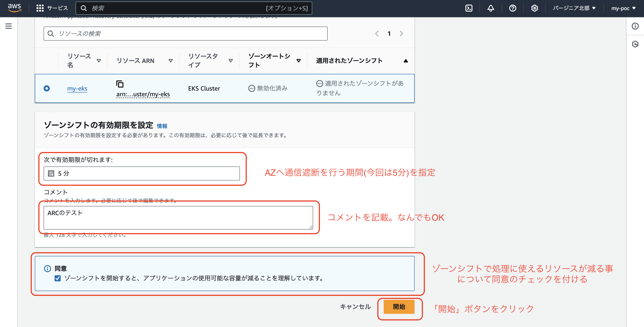Click the EKS Cluster resource type cell
The width and height of the screenshot is (644, 327).
pyautogui.click(x=204, y=89)
